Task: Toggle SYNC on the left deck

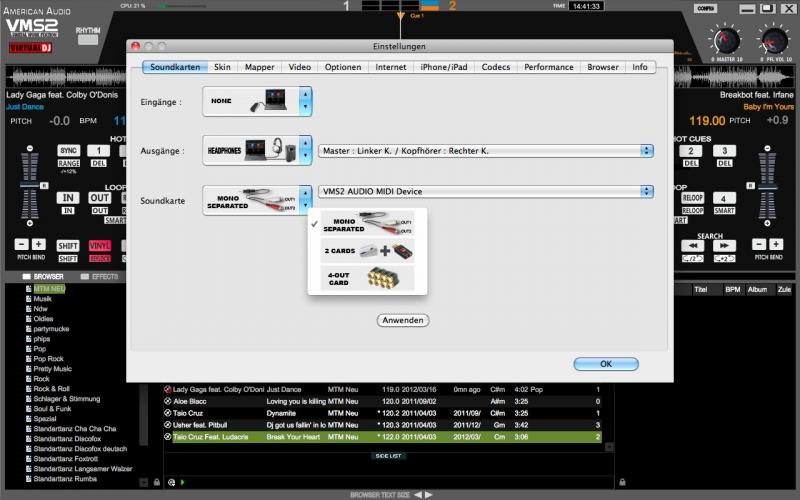Action: coord(68,150)
